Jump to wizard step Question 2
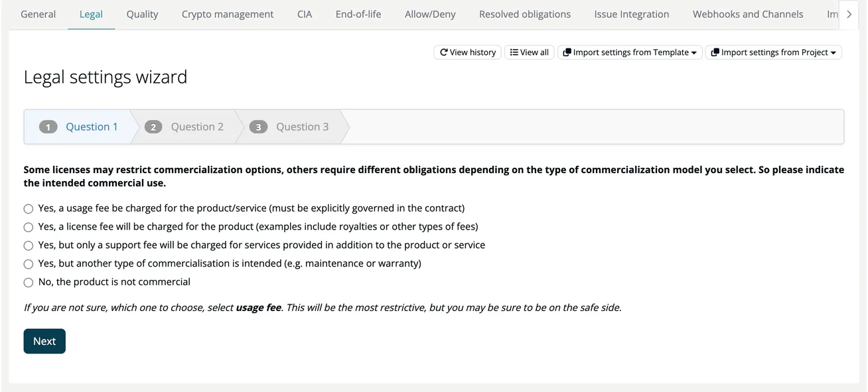This screenshot has height=392, width=868. pyautogui.click(x=184, y=127)
